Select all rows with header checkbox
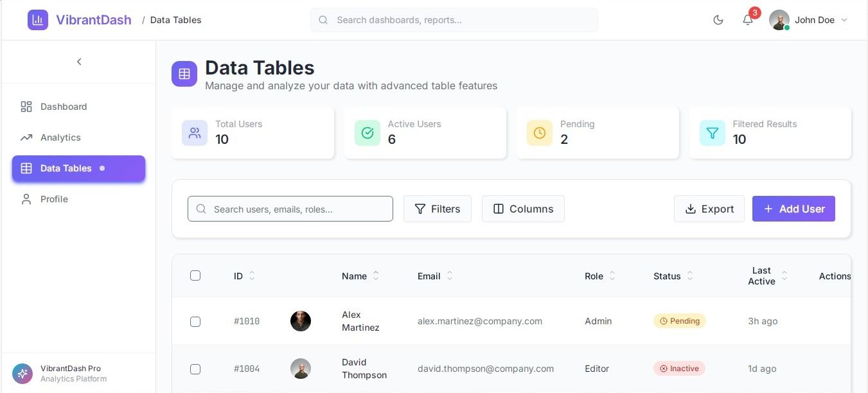This screenshot has height=393, width=868. click(x=195, y=275)
